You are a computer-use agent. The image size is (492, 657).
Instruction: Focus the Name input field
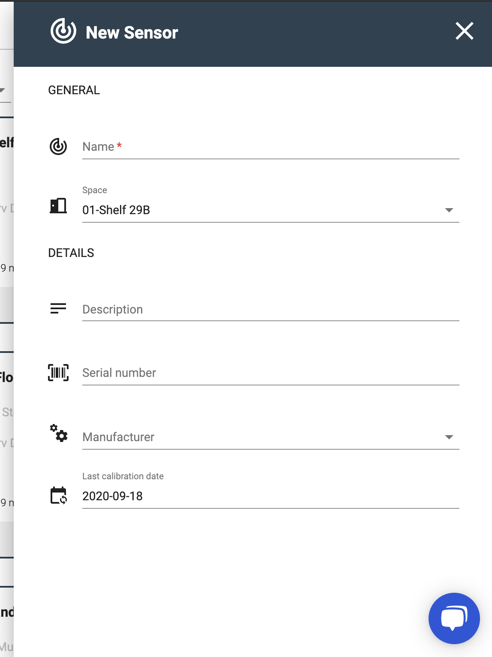(271, 147)
